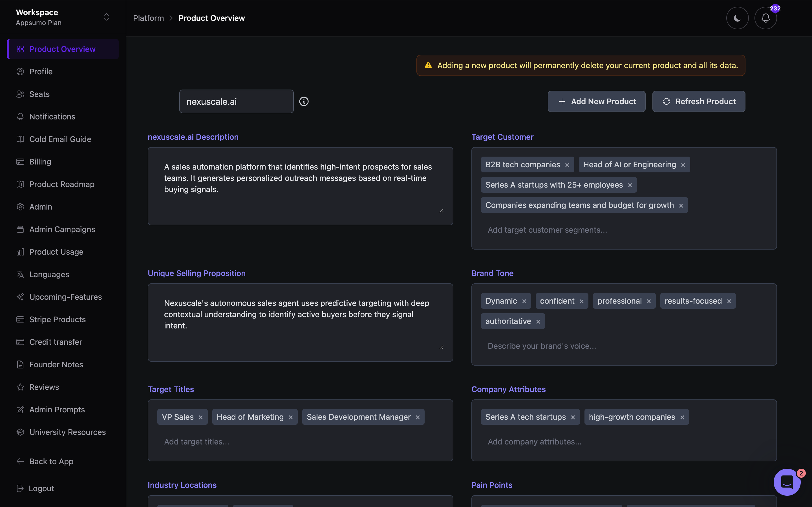Remove 'high-growth companies' attribute tag
Viewport: 812px width, 507px height.
coord(682,417)
